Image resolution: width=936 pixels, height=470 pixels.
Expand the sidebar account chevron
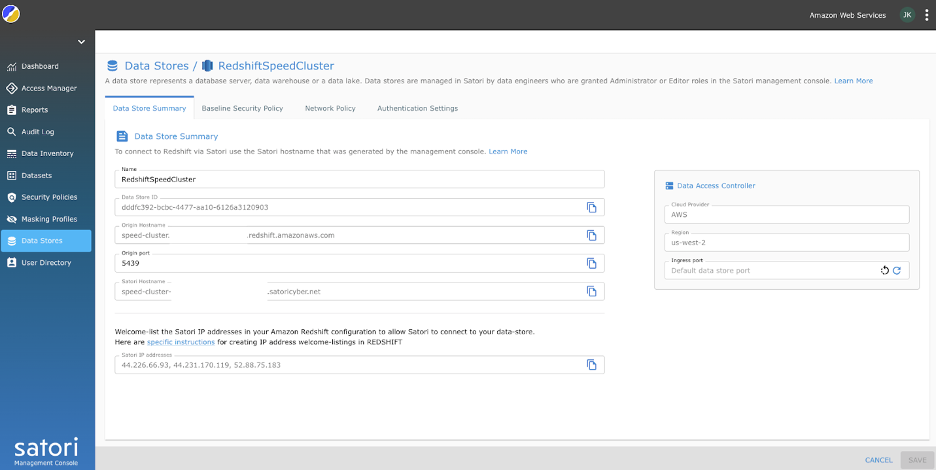[81, 42]
